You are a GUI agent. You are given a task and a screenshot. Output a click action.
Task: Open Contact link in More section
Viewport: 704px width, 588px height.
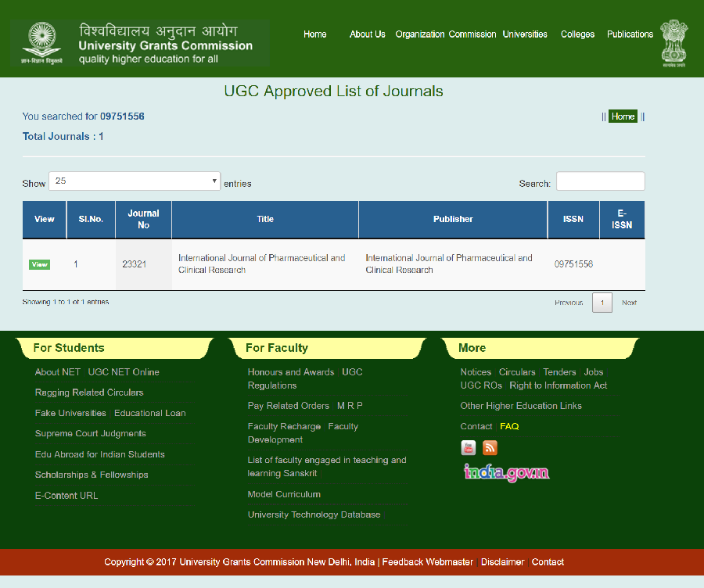(x=476, y=426)
